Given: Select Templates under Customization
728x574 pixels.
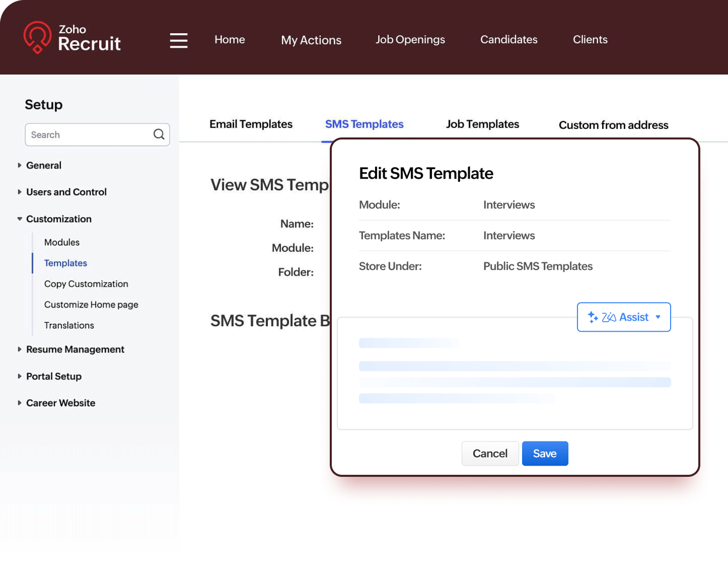Looking at the screenshot, I should [65, 263].
